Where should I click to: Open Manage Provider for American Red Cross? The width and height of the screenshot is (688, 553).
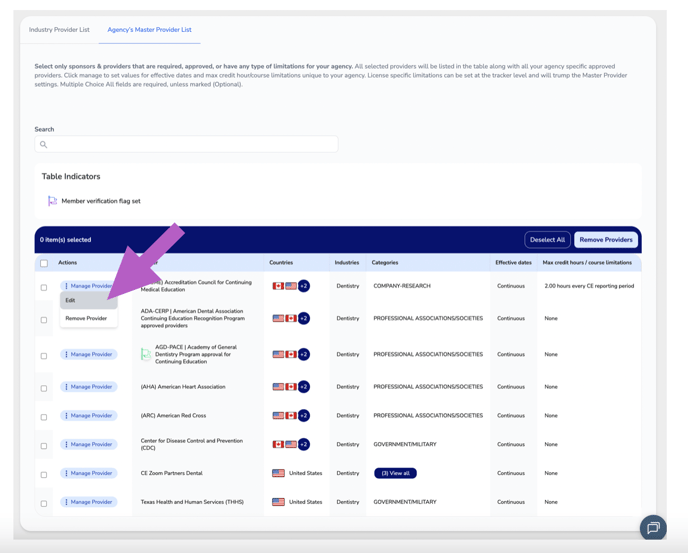pyautogui.click(x=89, y=415)
